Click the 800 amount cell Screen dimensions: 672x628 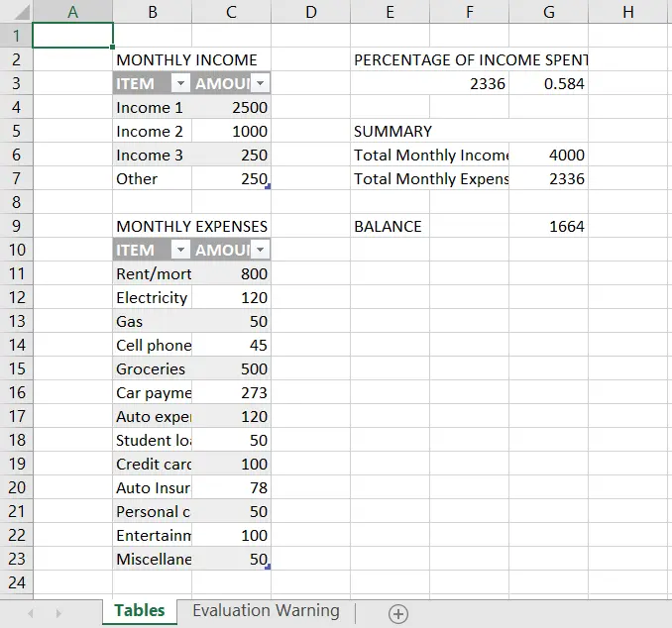[x=231, y=273]
